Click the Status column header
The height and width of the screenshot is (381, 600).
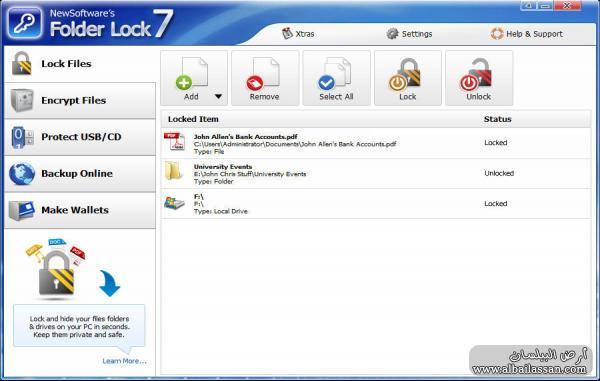click(x=497, y=119)
